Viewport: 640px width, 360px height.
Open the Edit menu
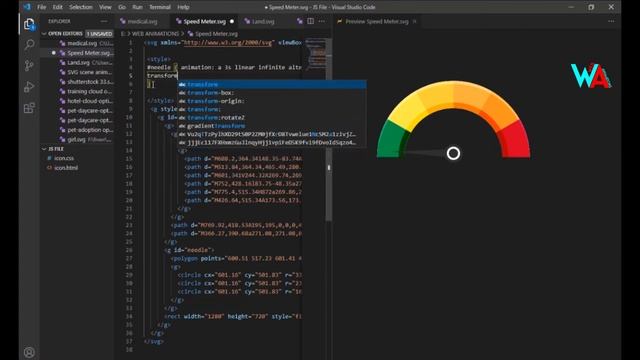tap(58, 7)
